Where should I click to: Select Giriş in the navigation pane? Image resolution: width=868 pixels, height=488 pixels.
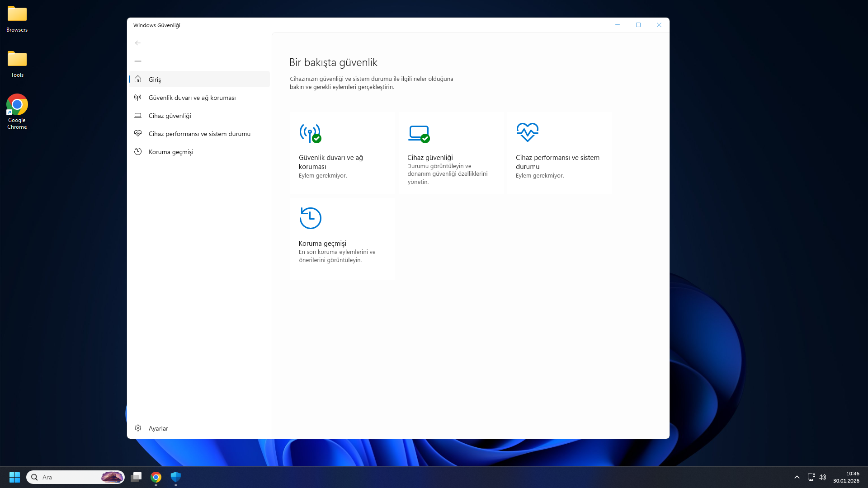click(x=199, y=79)
